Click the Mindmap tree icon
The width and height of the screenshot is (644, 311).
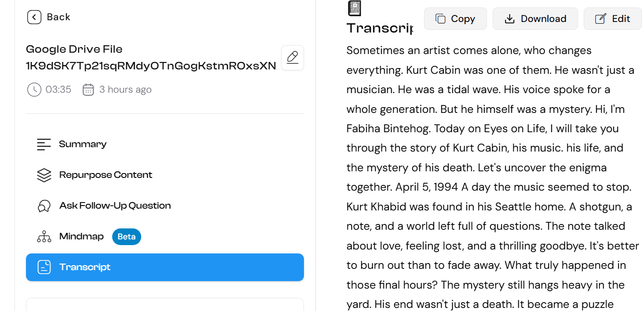(x=44, y=237)
